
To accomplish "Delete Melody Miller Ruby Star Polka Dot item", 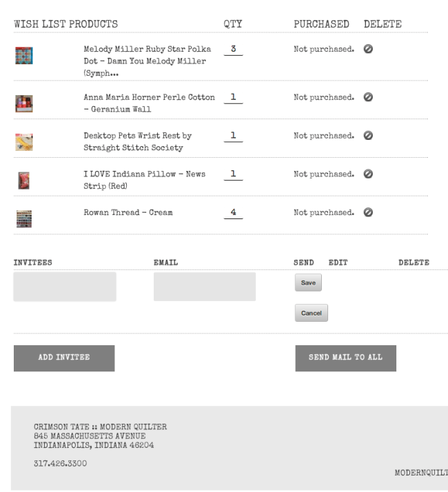I will point(368,50).
